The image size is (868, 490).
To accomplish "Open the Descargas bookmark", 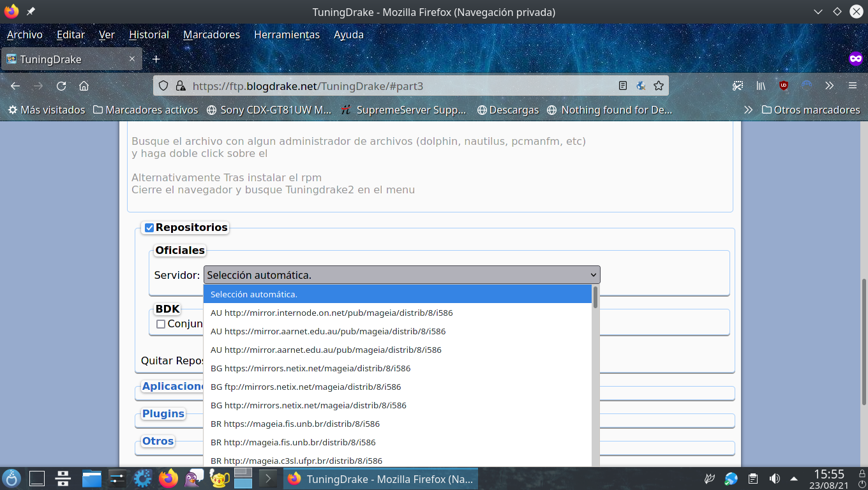I will [x=508, y=110].
